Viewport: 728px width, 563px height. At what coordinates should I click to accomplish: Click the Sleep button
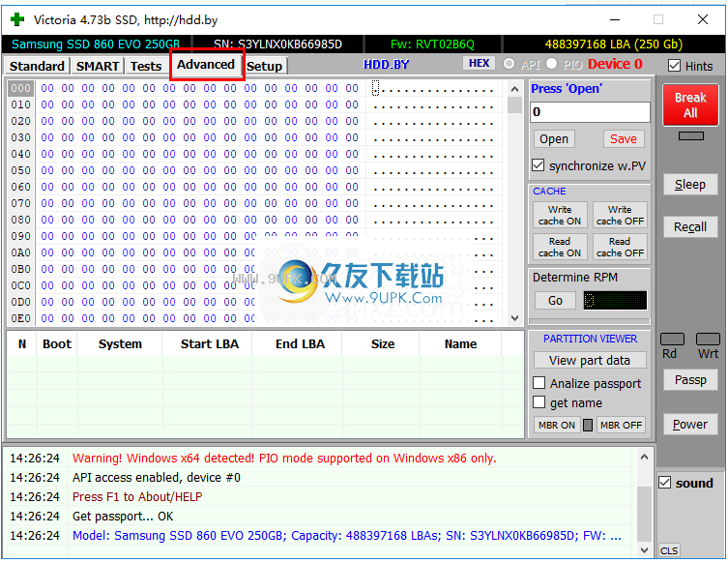[690, 185]
